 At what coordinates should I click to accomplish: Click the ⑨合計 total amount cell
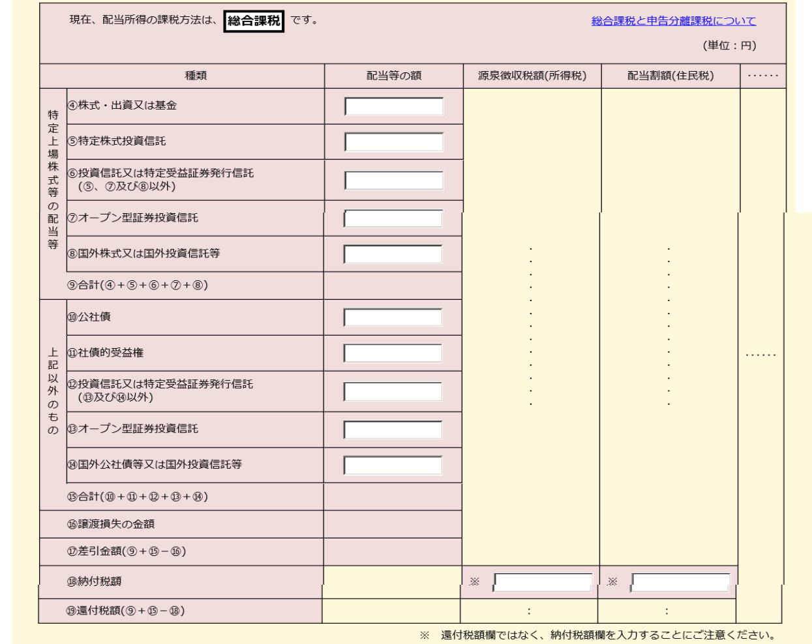pos(393,285)
